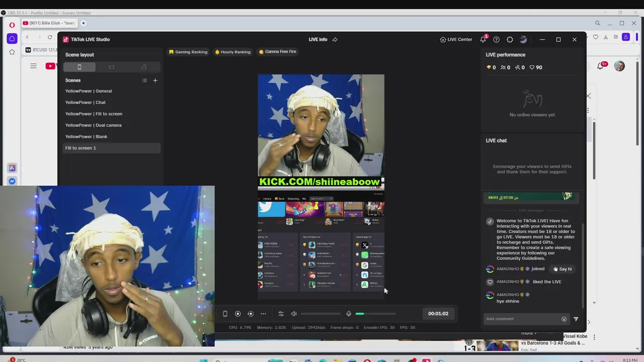Image resolution: width=644 pixels, height=362 pixels.
Task: Open Opera downloads icon
Action: pos(606,37)
